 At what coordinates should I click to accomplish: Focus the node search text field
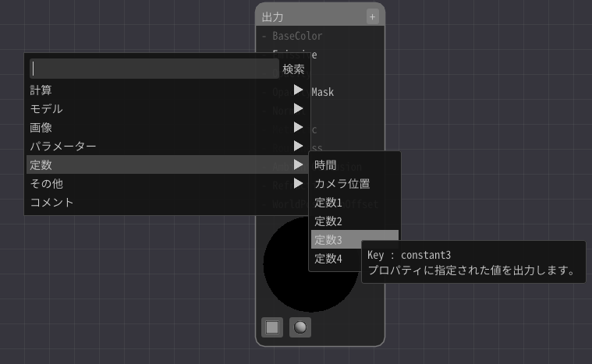[x=154, y=69]
